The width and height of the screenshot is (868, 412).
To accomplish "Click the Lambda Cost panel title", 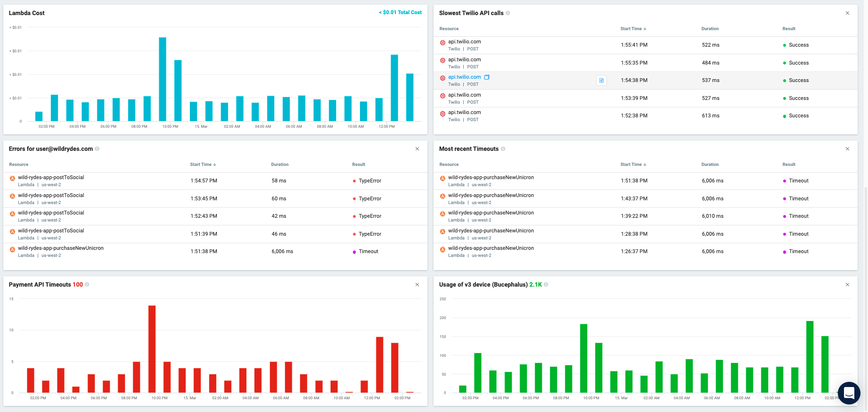I will [27, 13].
